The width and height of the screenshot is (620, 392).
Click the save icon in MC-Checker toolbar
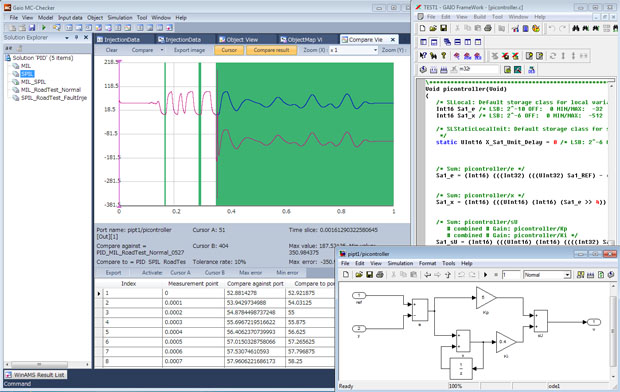[32, 28]
